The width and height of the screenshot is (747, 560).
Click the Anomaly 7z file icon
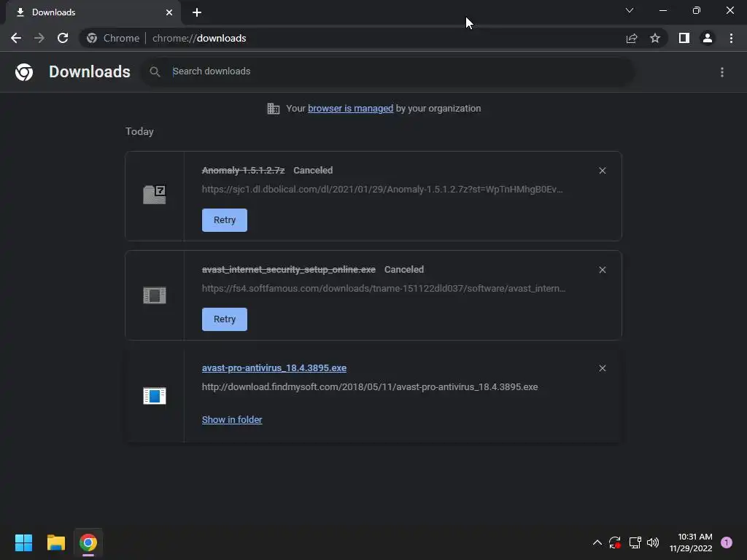(155, 195)
